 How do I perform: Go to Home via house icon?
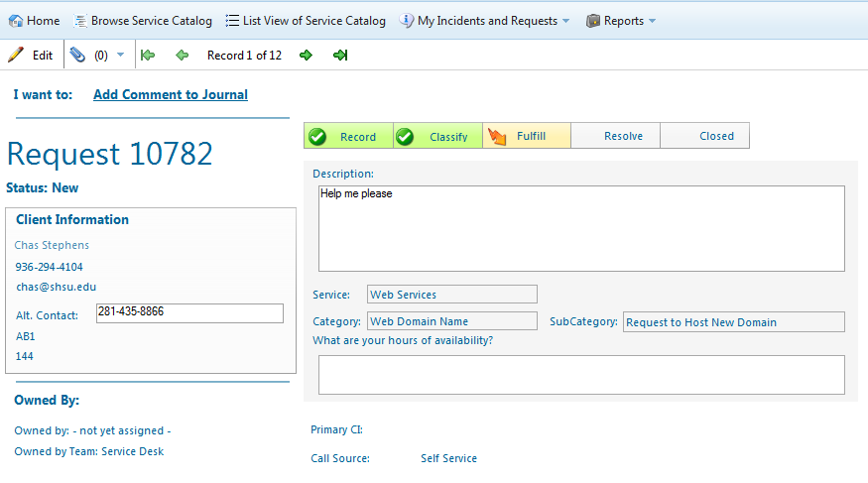click(x=16, y=21)
